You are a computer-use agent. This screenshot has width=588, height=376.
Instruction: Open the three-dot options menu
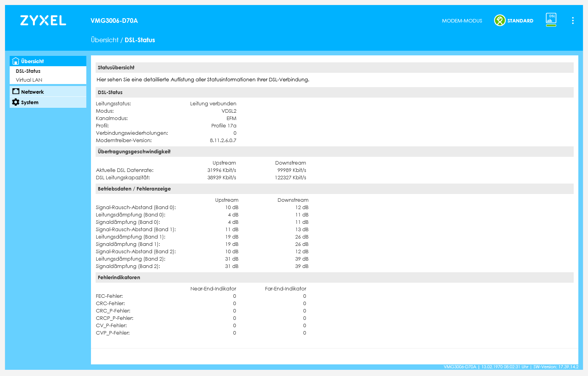[x=573, y=21]
